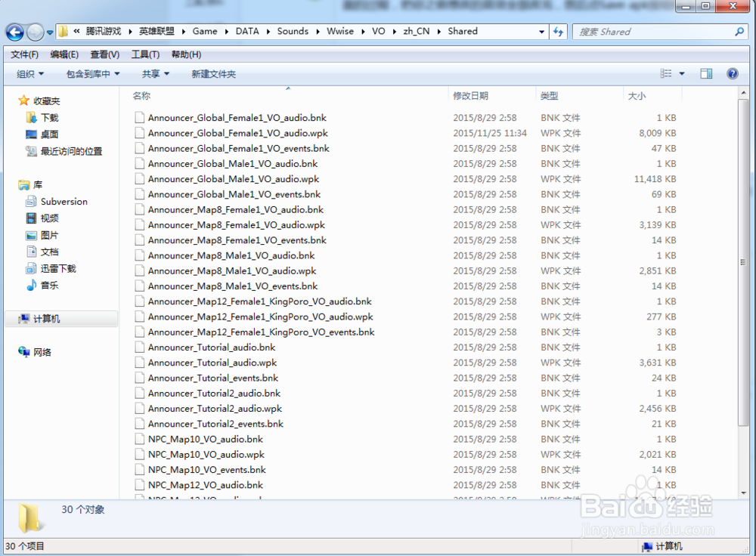Select file Announcer_Tutorial_audio.wpk
This screenshot has width=756, height=556.
[x=212, y=363]
